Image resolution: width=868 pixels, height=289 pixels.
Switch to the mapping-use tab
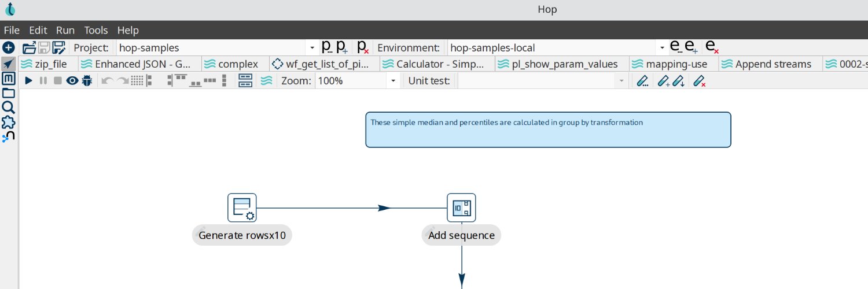673,64
